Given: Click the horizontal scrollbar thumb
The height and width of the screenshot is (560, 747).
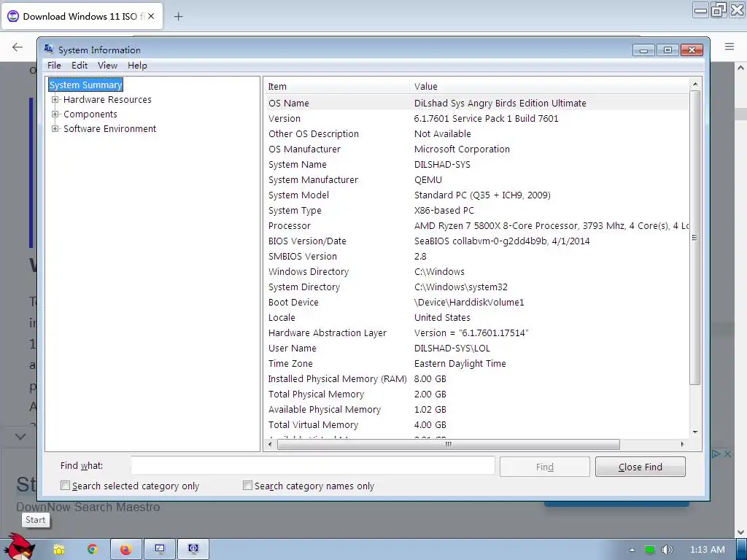Looking at the screenshot, I should (449, 444).
